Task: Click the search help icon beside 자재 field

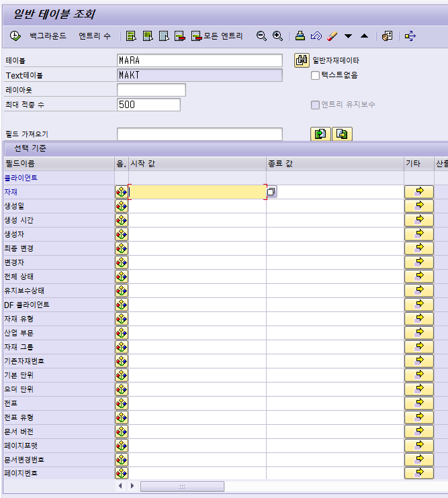Action: pos(271,191)
